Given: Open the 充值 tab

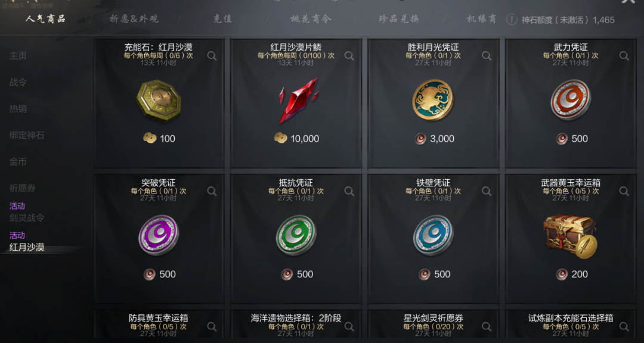Looking at the screenshot, I should coord(223,19).
